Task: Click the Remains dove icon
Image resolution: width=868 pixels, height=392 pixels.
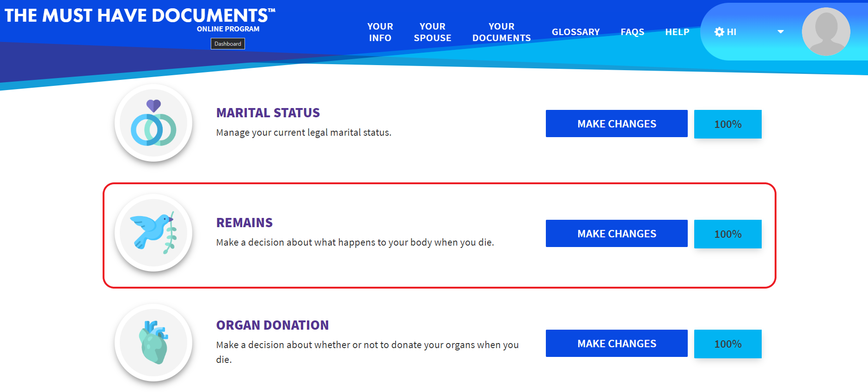Action: click(153, 233)
